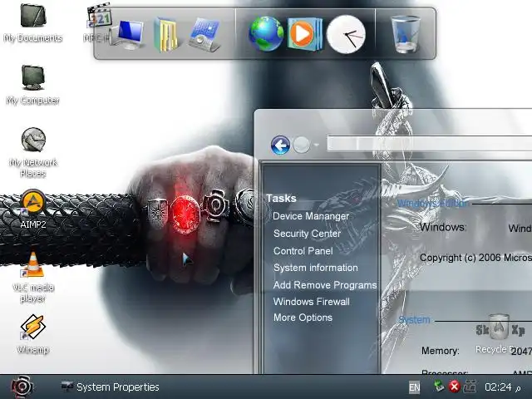This screenshot has width=532, height=399.
Task: Open My Documents desktop icon
Action: (33, 22)
